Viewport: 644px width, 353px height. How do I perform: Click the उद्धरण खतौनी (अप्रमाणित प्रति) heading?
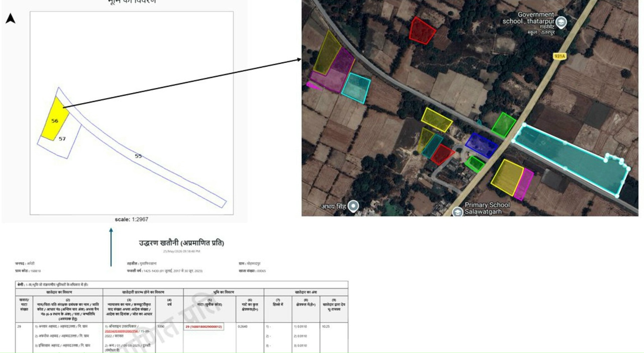(x=182, y=243)
